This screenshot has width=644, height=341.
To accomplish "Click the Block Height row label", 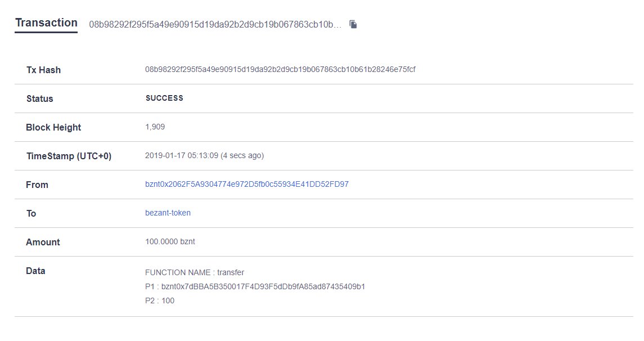I will [53, 127].
